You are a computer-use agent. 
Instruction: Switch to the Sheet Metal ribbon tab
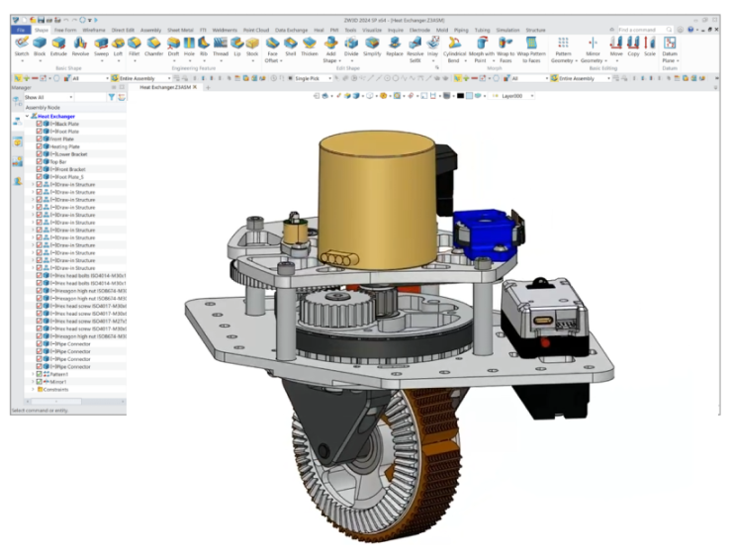(180, 30)
